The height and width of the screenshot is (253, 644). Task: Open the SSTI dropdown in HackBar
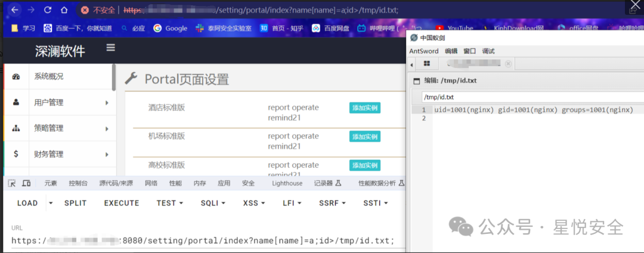[x=376, y=203]
